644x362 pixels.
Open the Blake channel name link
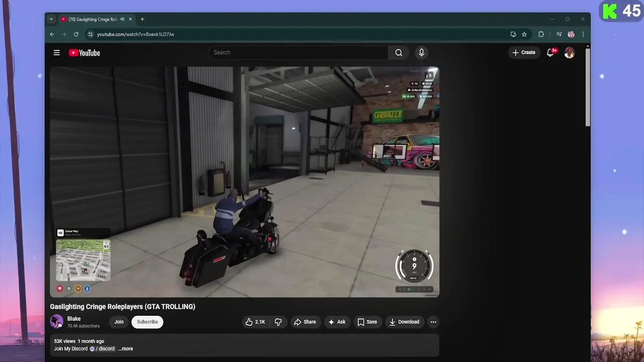tap(74, 319)
